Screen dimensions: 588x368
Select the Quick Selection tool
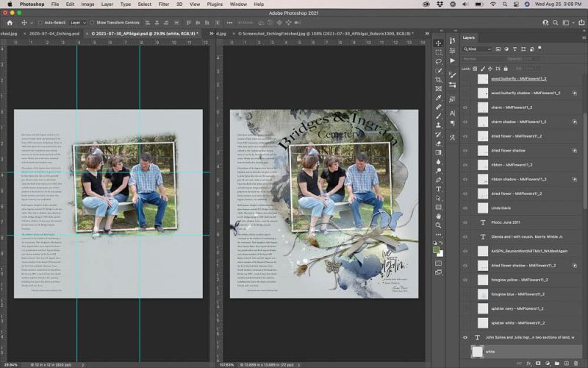[x=438, y=71]
